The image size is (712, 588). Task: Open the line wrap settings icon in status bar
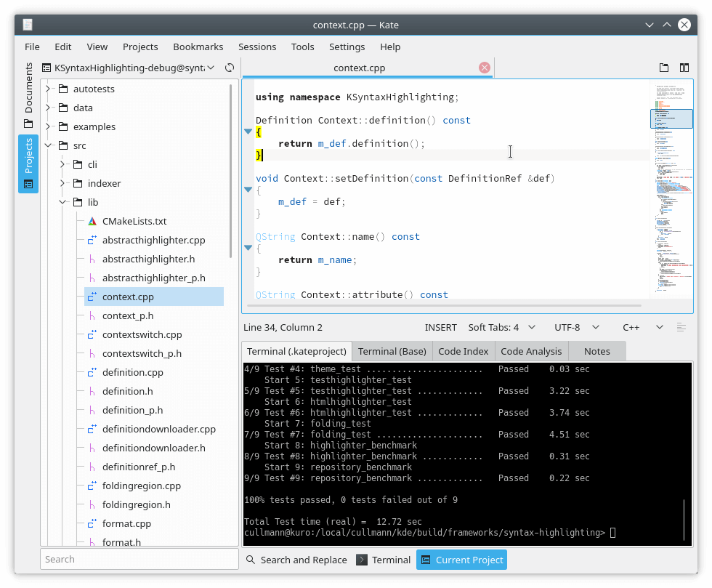click(681, 328)
